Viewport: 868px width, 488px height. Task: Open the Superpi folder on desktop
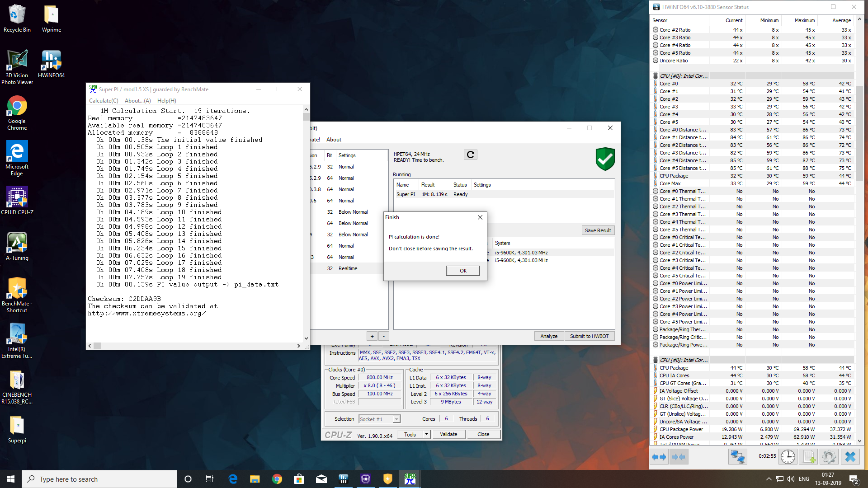tap(17, 429)
